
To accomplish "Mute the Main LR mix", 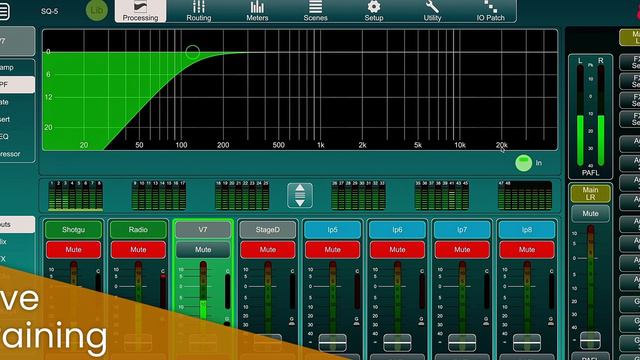I will (x=590, y=213).
